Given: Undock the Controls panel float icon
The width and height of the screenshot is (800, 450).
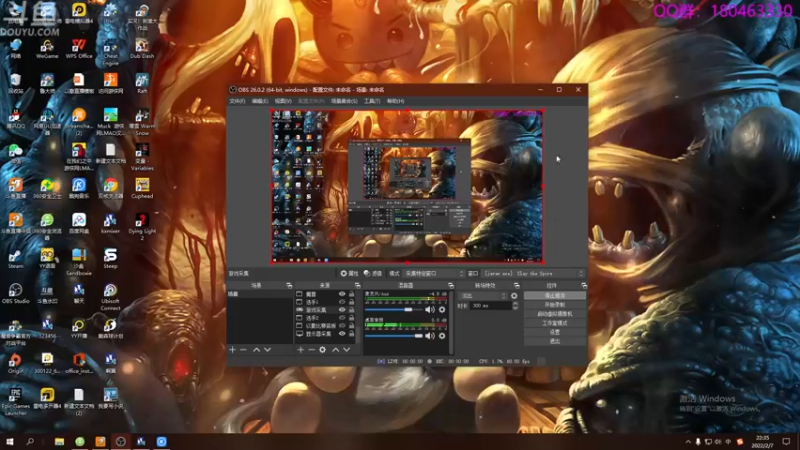Looking at the screenshot, I should [584, 286].
